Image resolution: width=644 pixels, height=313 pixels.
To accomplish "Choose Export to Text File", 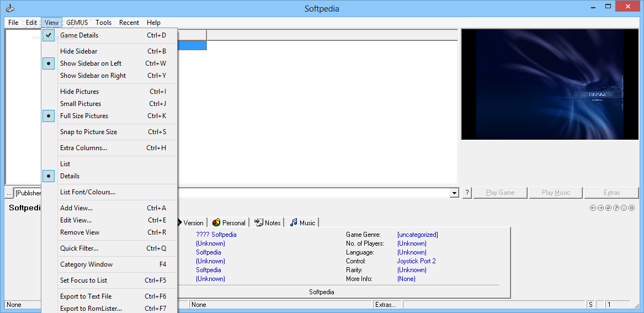I will [x=110, y=296].
